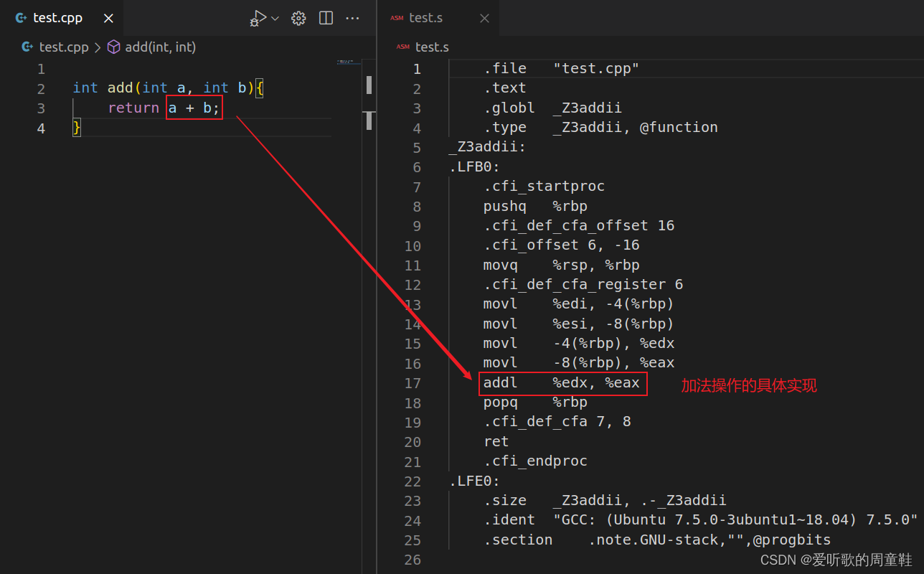Click the test.cpp breadcrumb item
Viewport: 924px width, 574px height.
coord(55,47)
